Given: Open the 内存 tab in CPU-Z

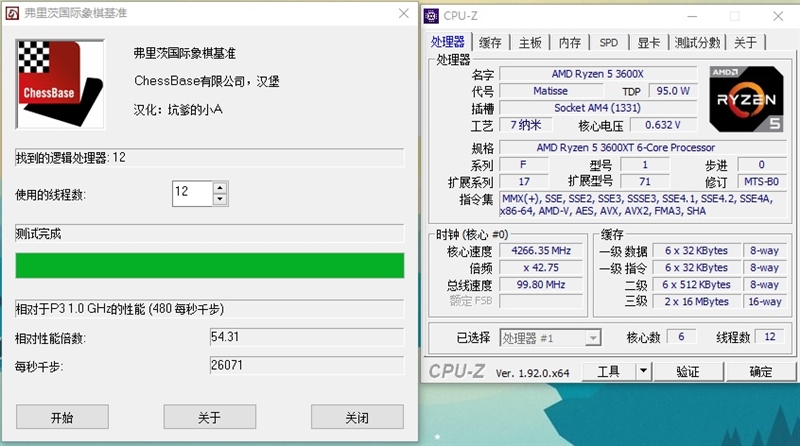Looking at the screenshot, I should point(570,43).
